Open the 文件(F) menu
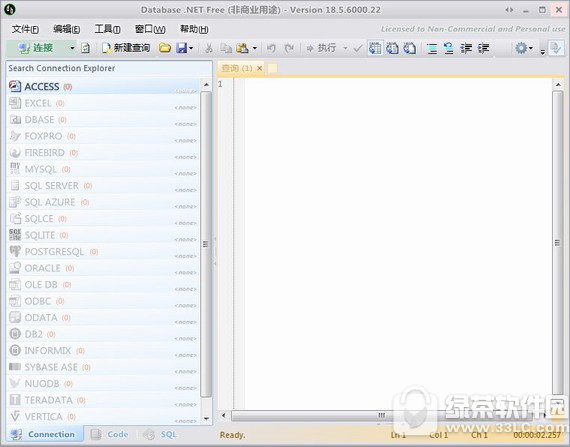570x447 pixels. tap(25, 29)
